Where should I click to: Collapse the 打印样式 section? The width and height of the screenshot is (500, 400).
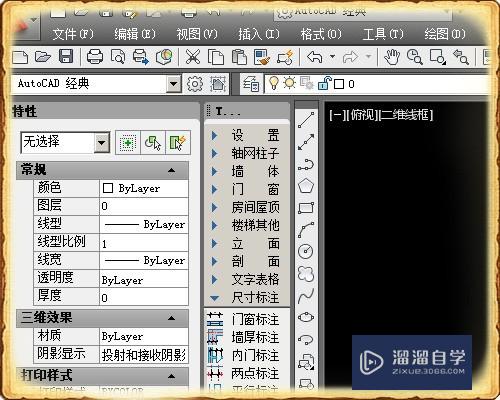pyautogui.click(x=172, y=376)
